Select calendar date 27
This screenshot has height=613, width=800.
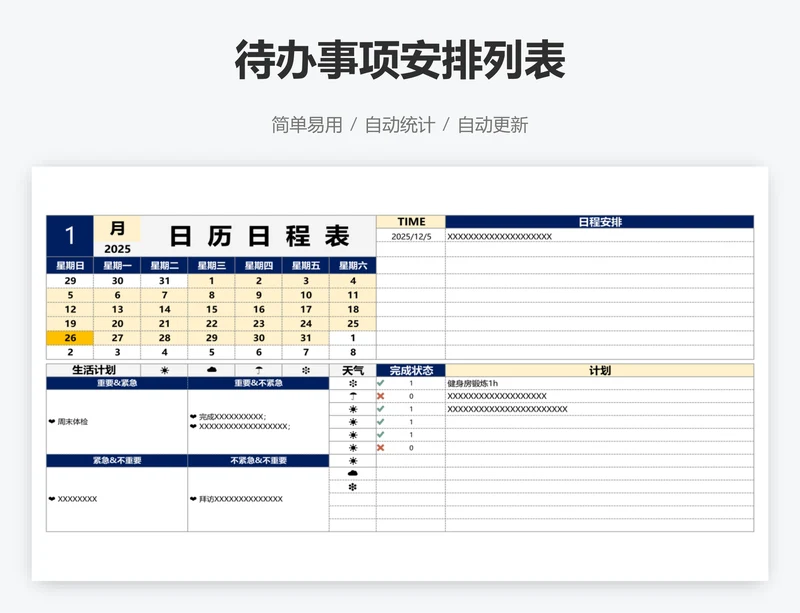pos(117,338)
